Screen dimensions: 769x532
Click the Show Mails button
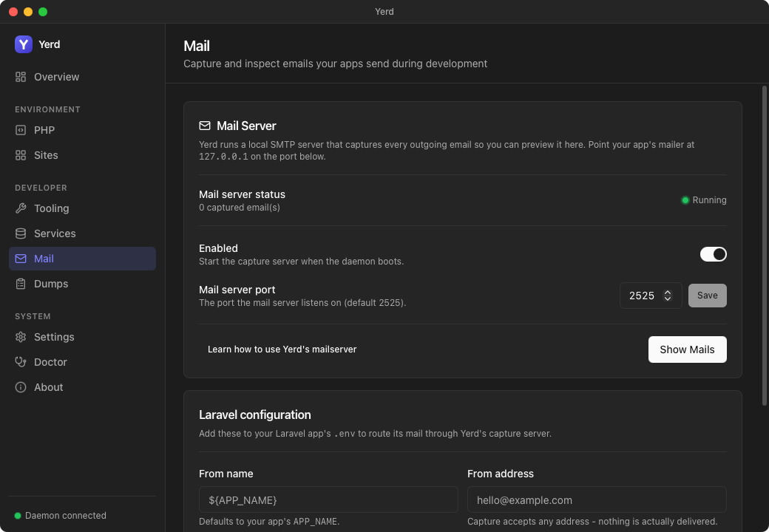pyautogui.click(x=687, y=349)
